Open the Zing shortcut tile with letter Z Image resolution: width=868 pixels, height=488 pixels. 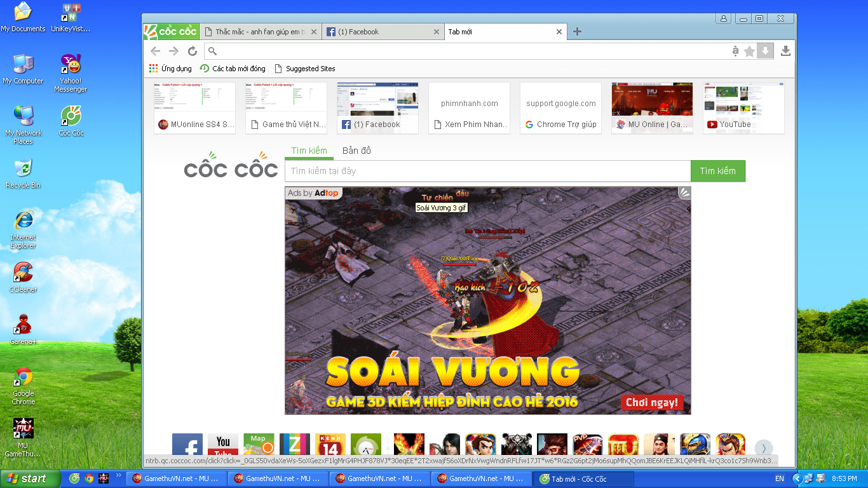pos(295,444)
